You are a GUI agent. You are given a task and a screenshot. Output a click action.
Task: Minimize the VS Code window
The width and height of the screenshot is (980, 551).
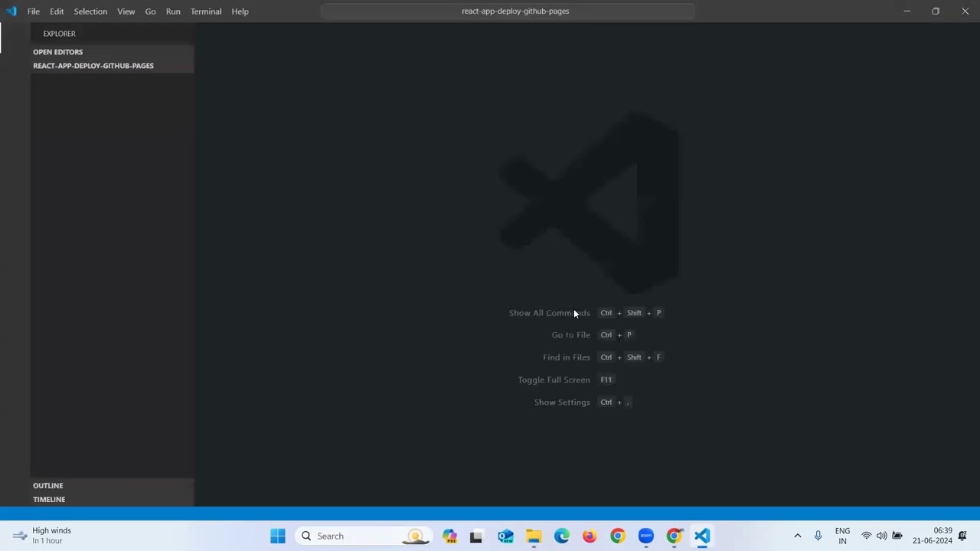[907, 11]
